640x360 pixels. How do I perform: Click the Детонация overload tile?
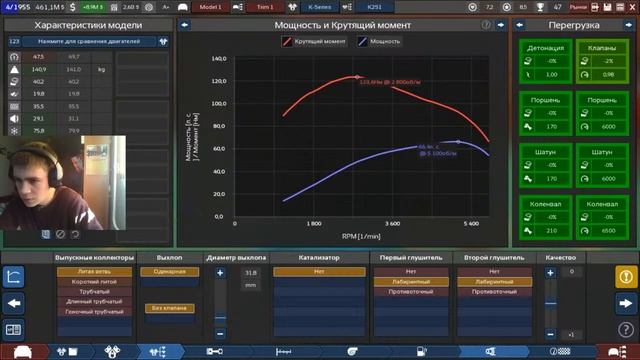[x=545, y=61]
